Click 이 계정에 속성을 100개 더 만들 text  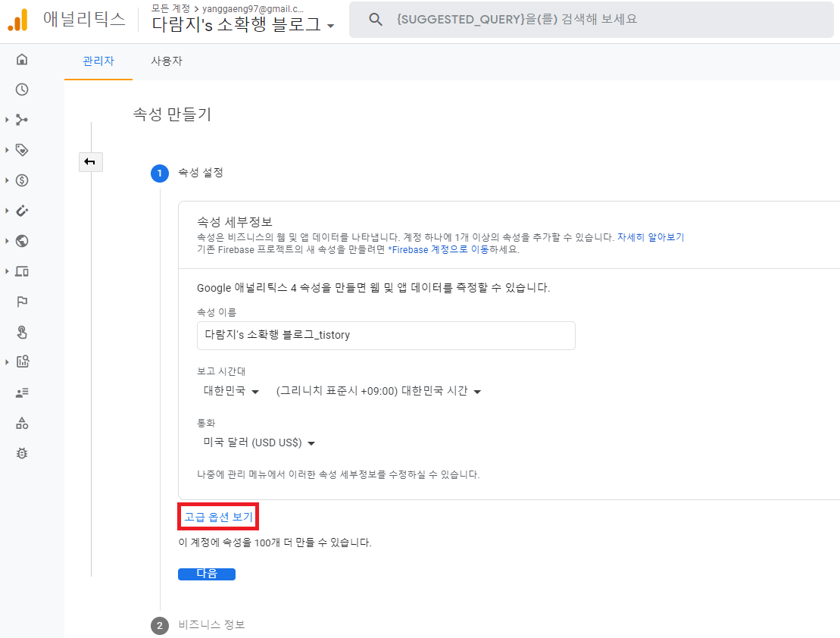click(x=275, y=543)
